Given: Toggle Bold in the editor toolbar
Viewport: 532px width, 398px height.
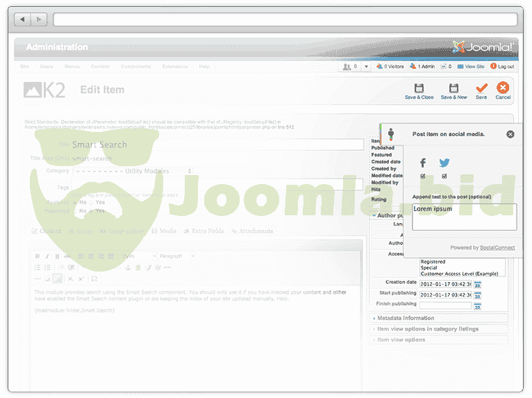Looking at the screenshot, I should (x=38, y=256).
